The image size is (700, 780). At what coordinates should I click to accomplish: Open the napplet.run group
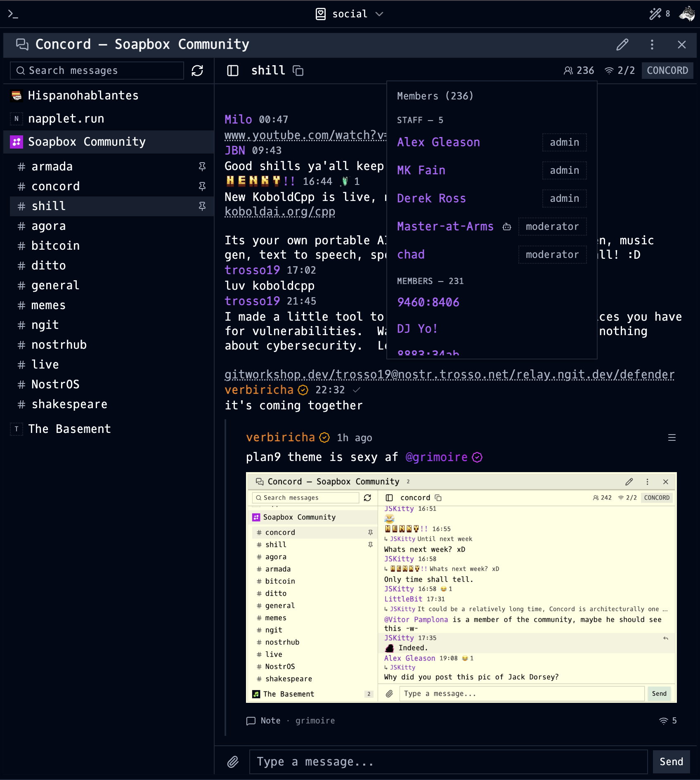[109, 119]
